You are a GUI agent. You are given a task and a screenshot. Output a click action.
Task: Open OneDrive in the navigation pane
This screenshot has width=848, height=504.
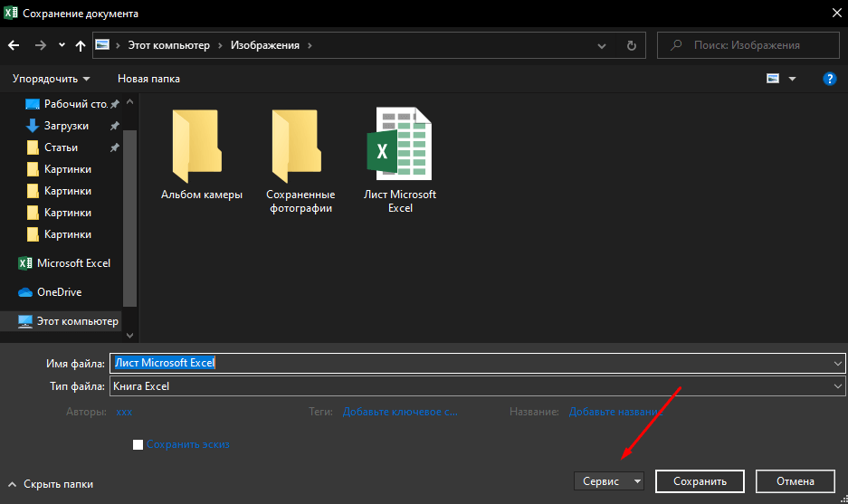pyautogui.click(x=59, y=292)
